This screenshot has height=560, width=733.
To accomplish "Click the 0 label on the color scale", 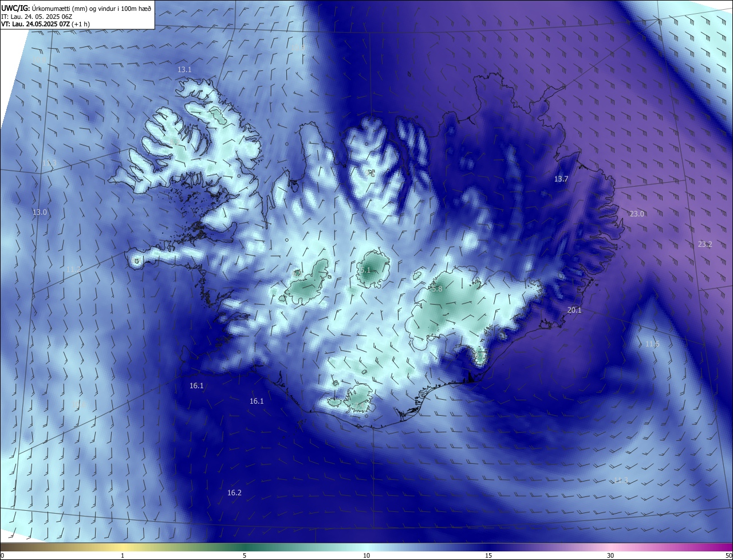I will coord(2,555).
